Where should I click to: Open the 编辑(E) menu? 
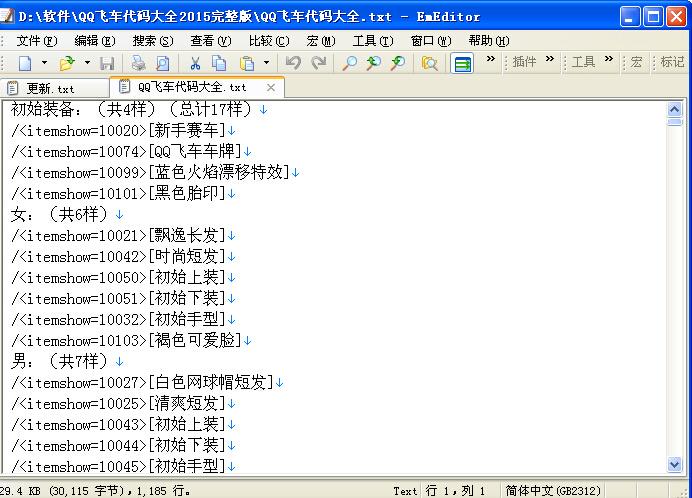(x=95, y=41)
